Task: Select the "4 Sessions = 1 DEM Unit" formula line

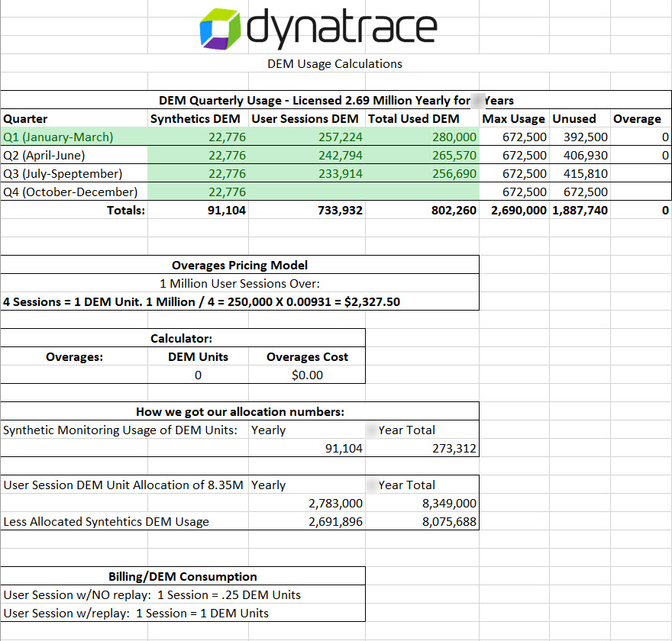Action: pos(202,302)
